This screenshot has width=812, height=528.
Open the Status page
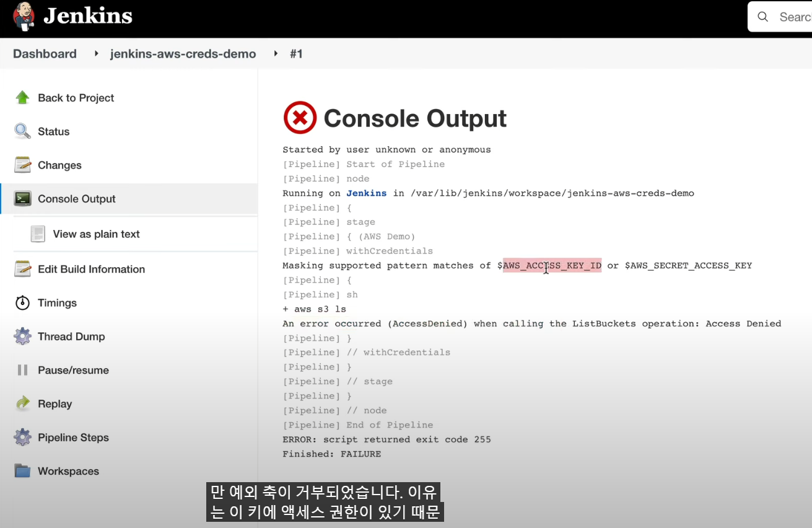(x=54, y=131)
